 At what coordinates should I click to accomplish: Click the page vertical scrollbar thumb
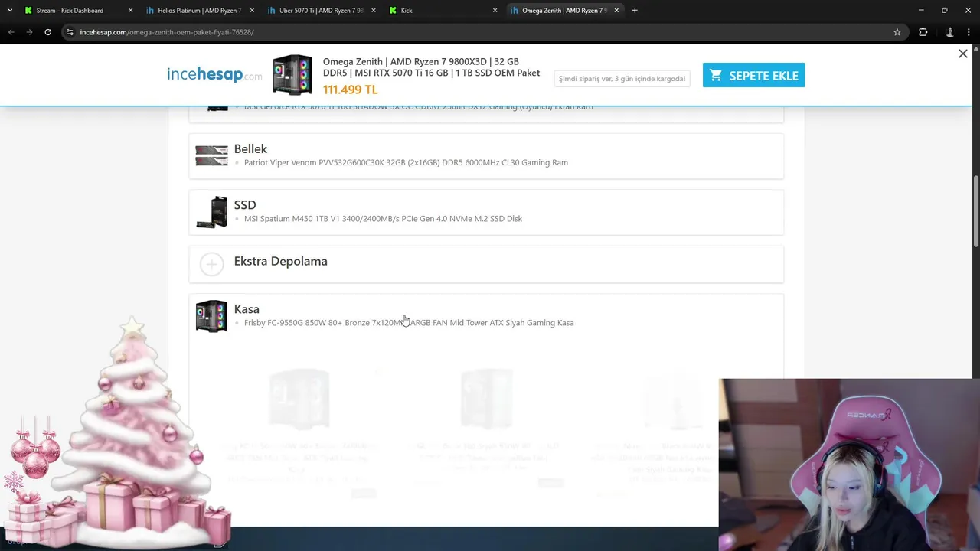975,212
